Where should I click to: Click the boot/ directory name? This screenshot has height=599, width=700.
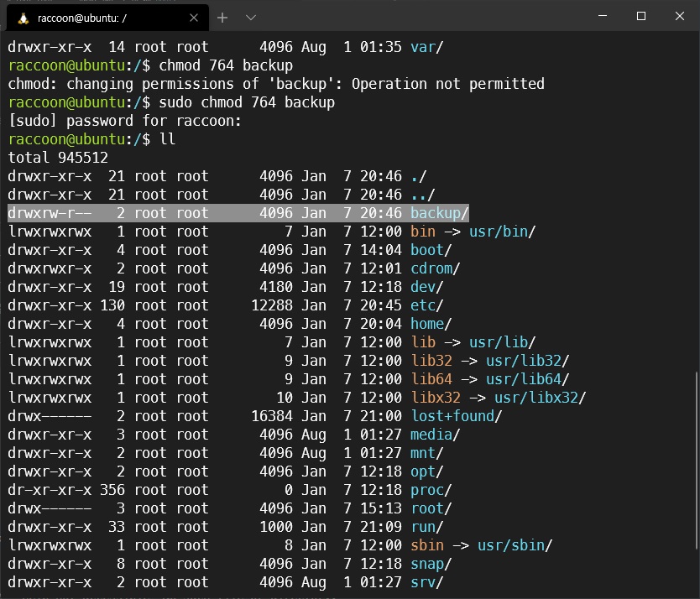[x=431, y=250]
